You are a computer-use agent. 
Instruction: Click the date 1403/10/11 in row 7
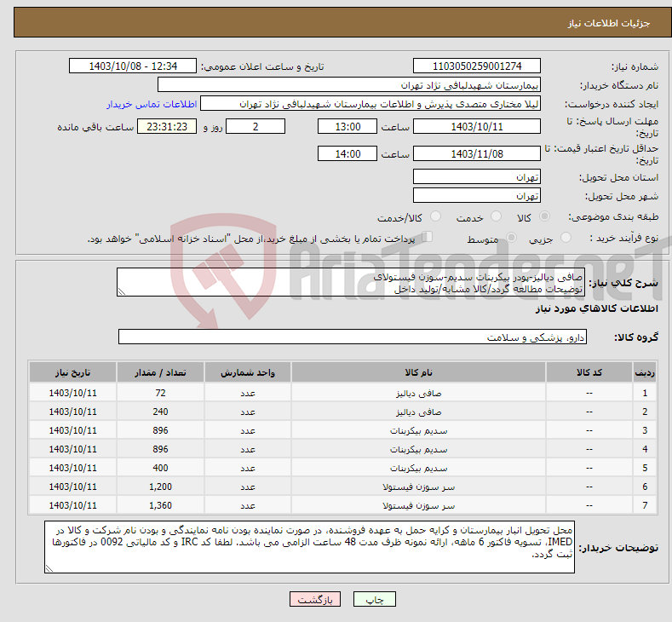[73, 505]
